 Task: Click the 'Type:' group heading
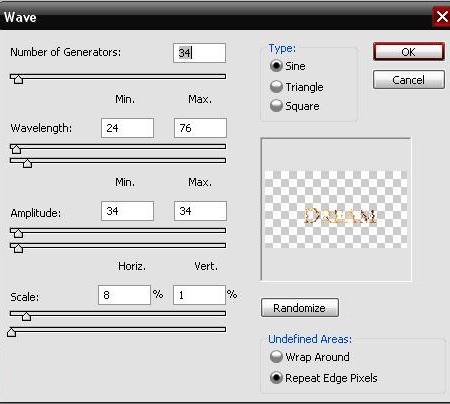pyautogui.click(x=282, y=48)
